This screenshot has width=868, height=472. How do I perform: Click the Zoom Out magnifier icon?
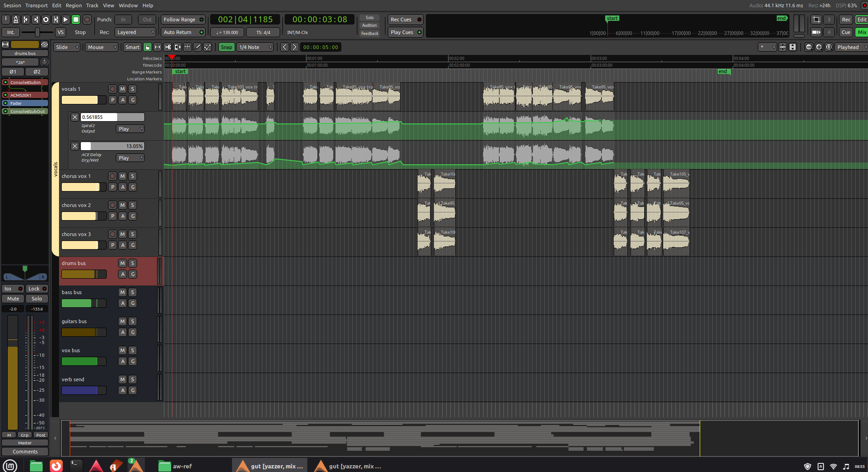pos(809,47)
